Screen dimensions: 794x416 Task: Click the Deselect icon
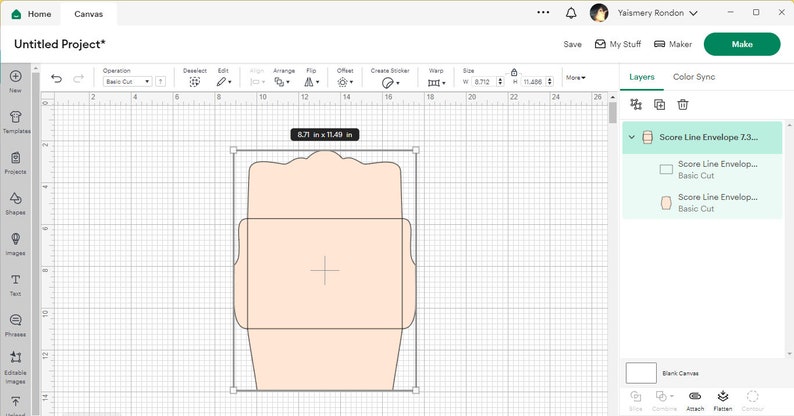point(194,81)
